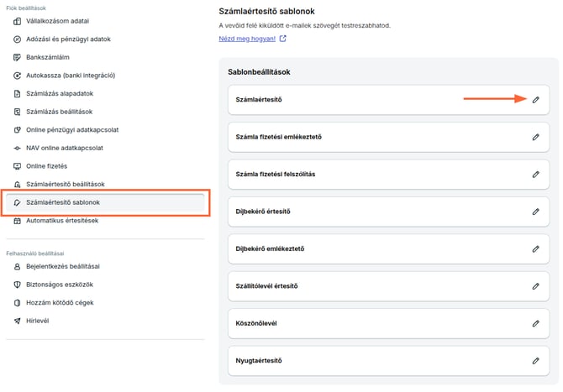Edit the Számla fizetési emlékeztető template
Screen dimensions: 563x392
click(535, 137)
